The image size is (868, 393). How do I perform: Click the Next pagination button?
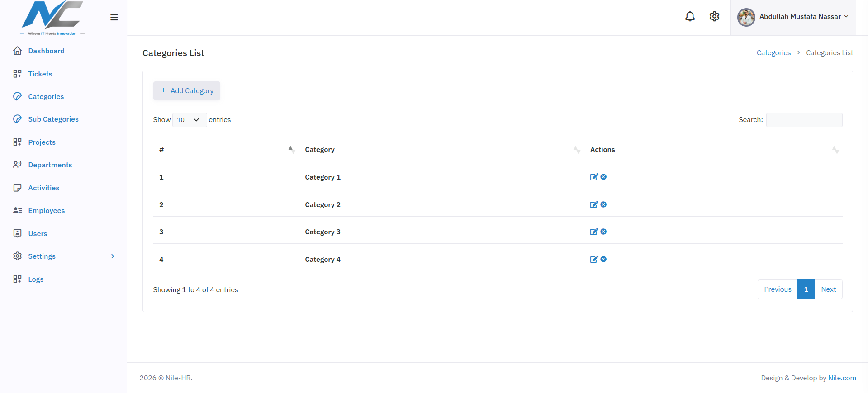tap(828, 289)
